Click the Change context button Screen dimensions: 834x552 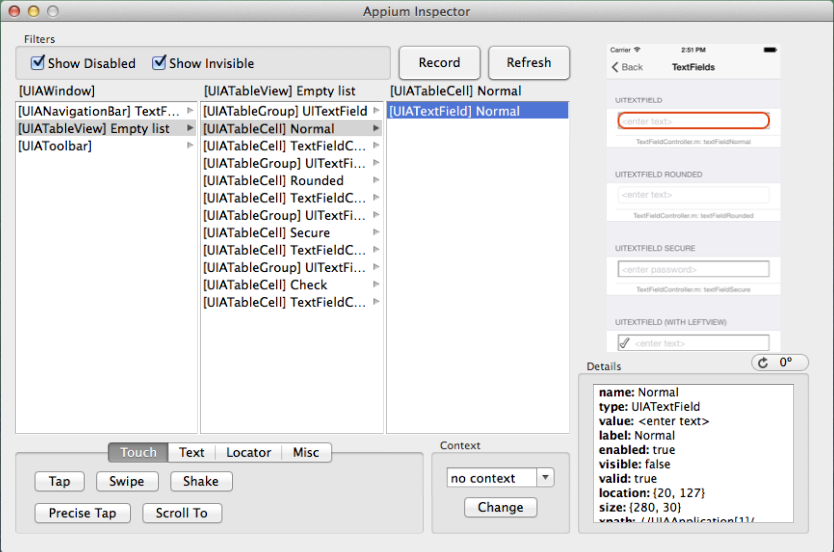coord(501,507)
